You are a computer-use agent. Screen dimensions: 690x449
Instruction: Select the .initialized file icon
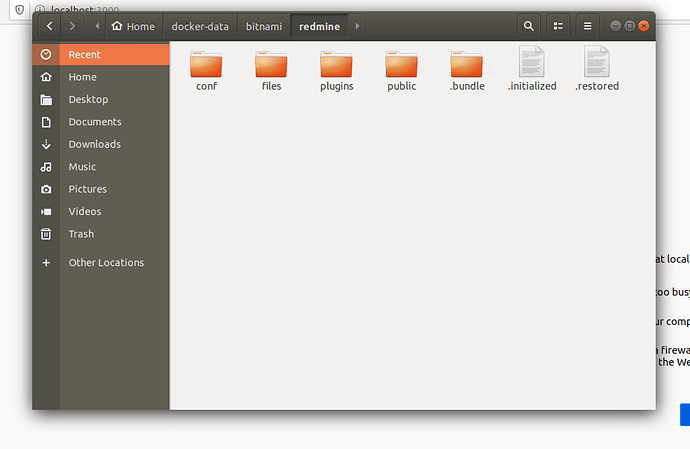[531, 62]
